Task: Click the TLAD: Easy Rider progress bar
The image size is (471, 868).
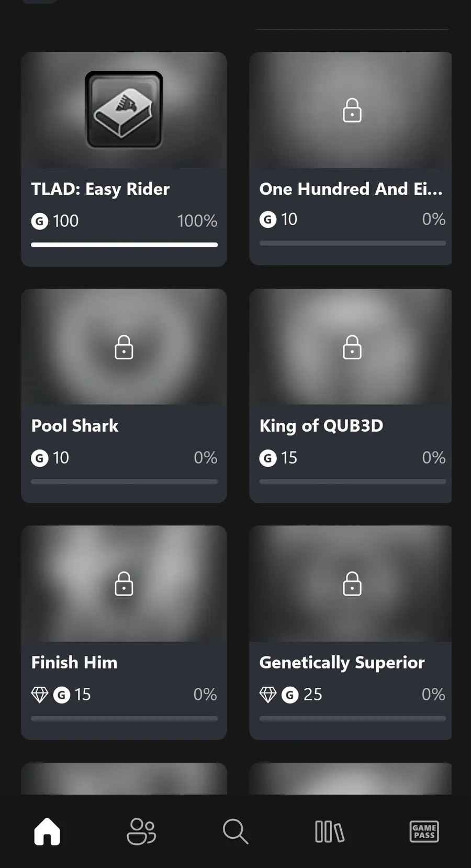Action: [x=124, y=245]
